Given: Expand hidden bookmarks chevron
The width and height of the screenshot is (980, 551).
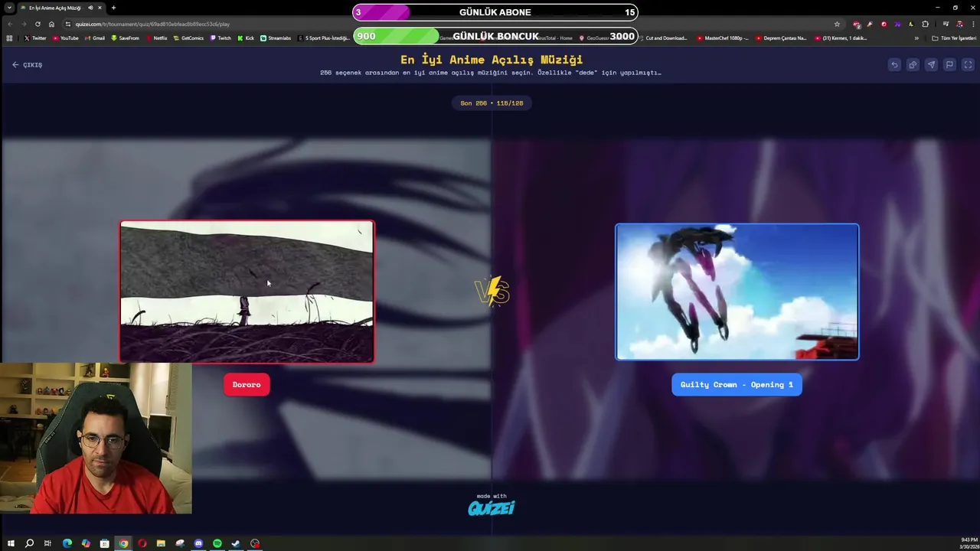Looking at the screenshot, I should [x=916, y=37].
